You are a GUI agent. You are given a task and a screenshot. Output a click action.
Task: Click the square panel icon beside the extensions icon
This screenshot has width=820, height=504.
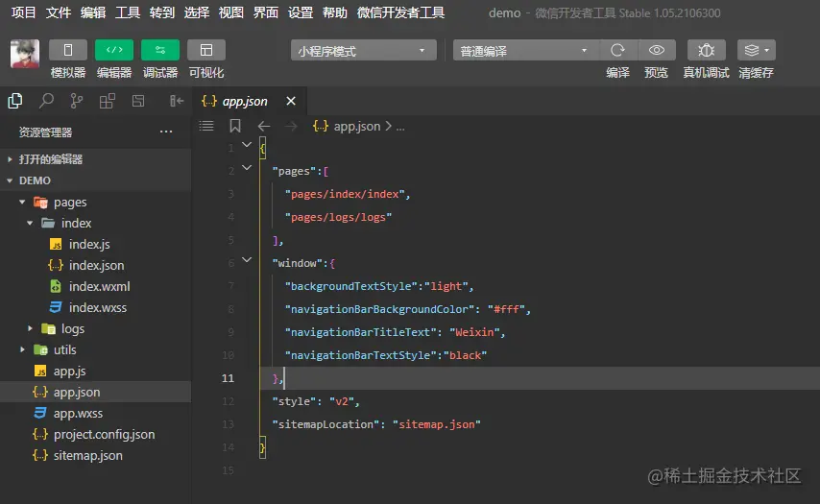138,101
